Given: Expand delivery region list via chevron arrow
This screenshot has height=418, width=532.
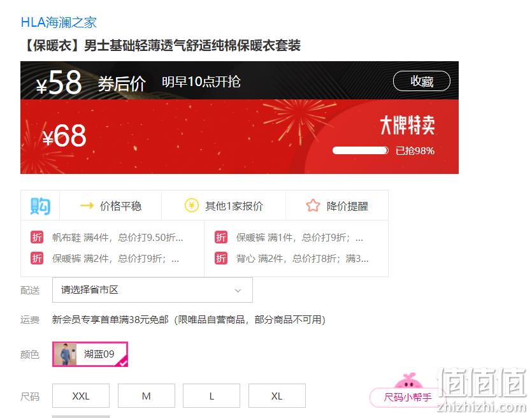Looking at the screenshot, I should click(x=238, y=291).
